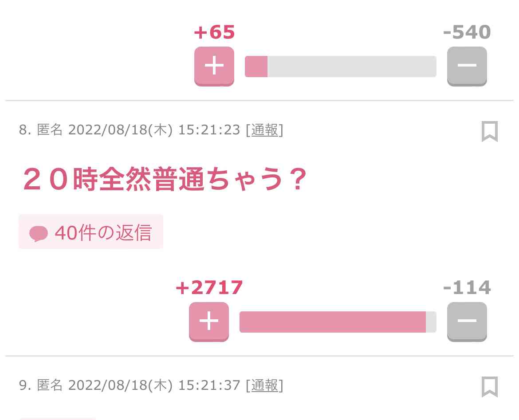Click comment 9 header with 15:21:37 timestamp
This screenshot has height=420, width=519.
(151, 385)
